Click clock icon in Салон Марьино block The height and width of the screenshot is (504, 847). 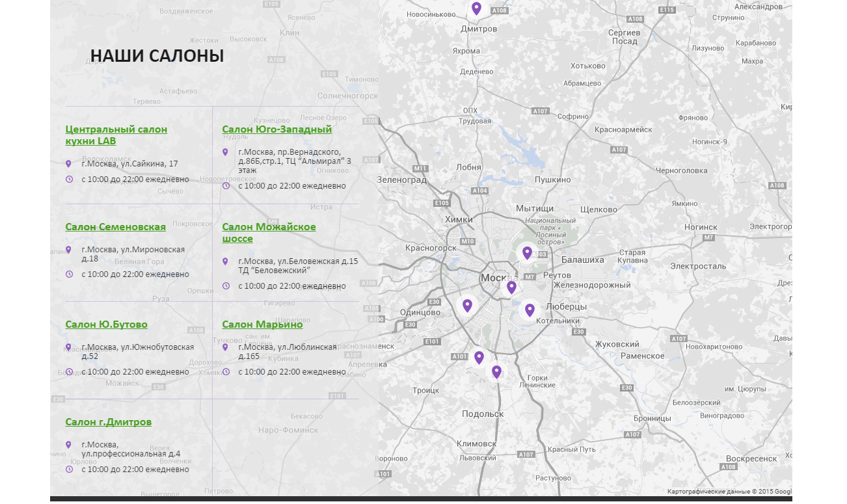226,371
